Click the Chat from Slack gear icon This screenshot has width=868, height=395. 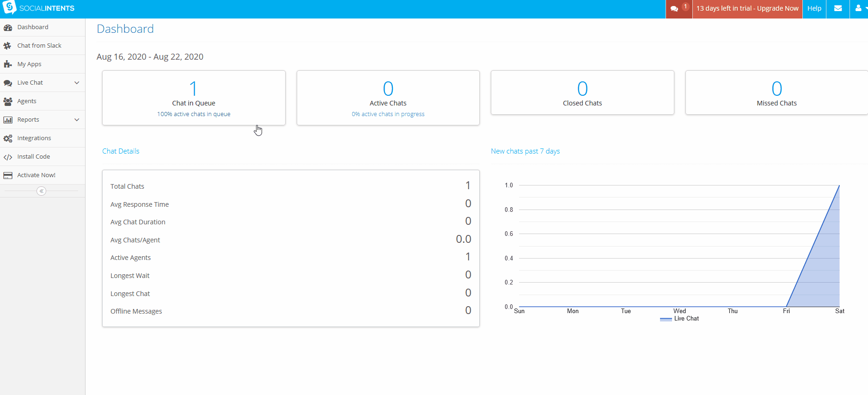pyautogui.click(x=7, y=46)
